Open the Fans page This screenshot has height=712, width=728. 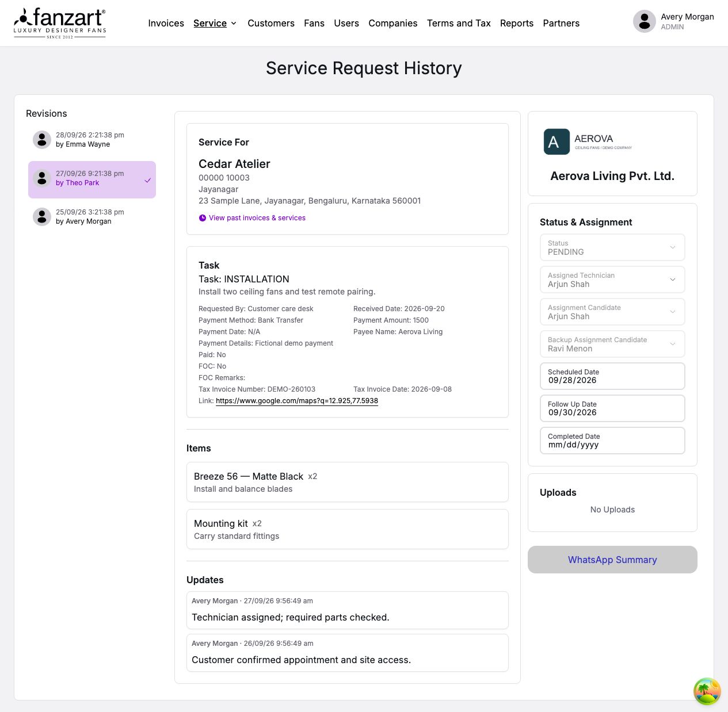pyautogui.click(x=314, y=23)
